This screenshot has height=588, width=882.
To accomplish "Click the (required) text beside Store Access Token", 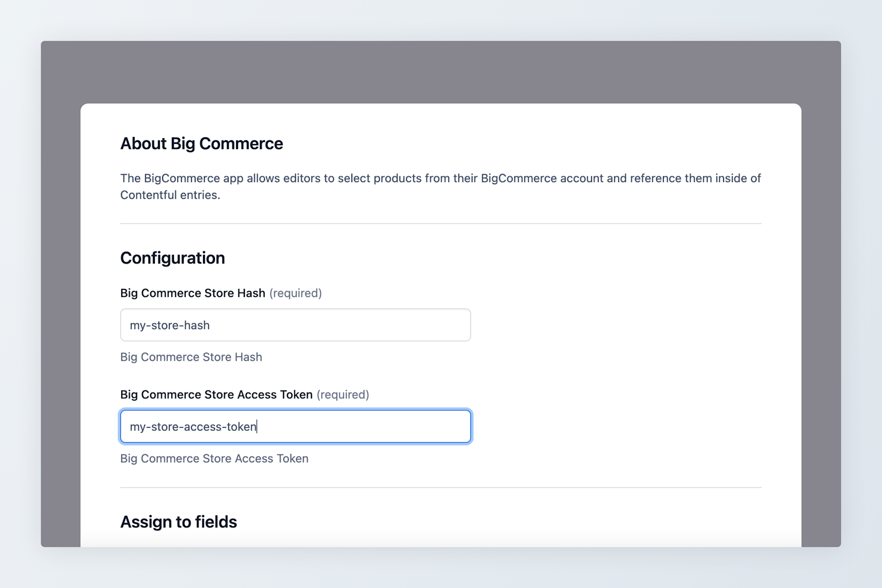I will pos(343,395).
